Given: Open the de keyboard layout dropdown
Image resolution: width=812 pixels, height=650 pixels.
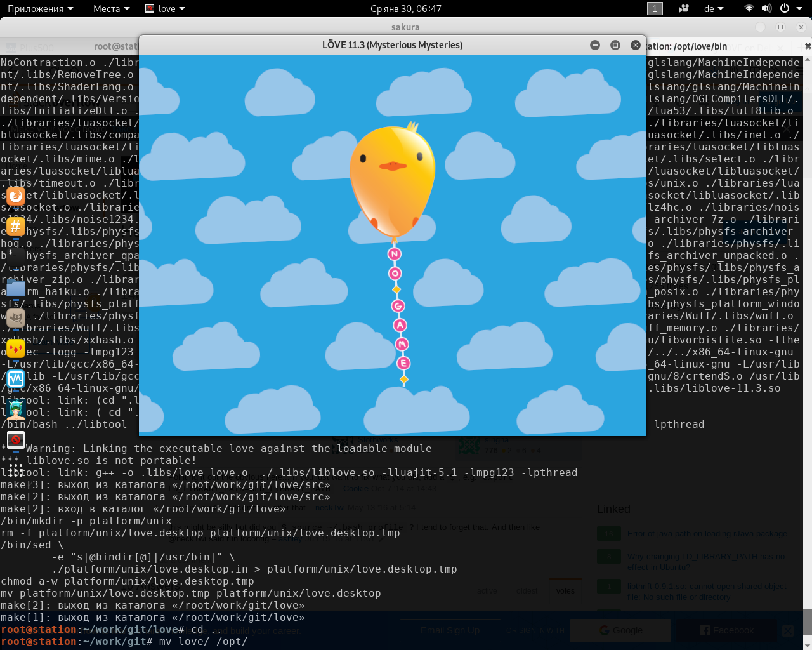Looking at the screenshot, I should click(x=714, y=8).
